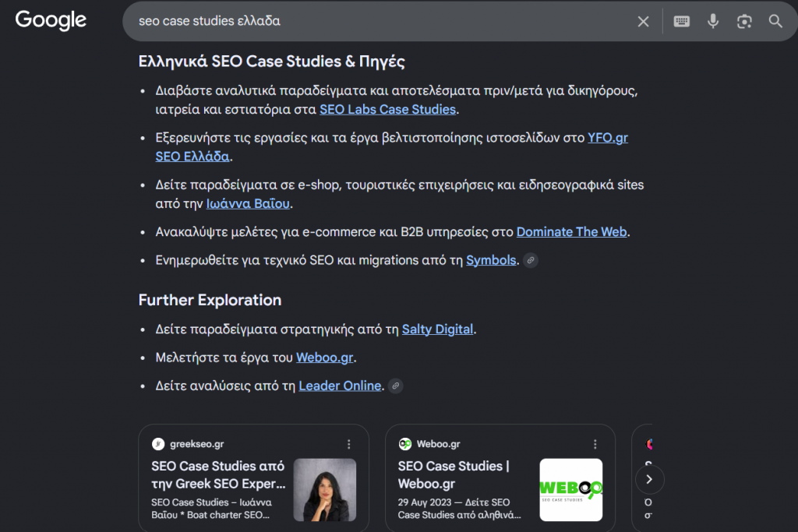Click the Ελληνικά SEO Case Studies & Πηγές heading
Viewport: 798px width, 532px height.
(272, 62)
